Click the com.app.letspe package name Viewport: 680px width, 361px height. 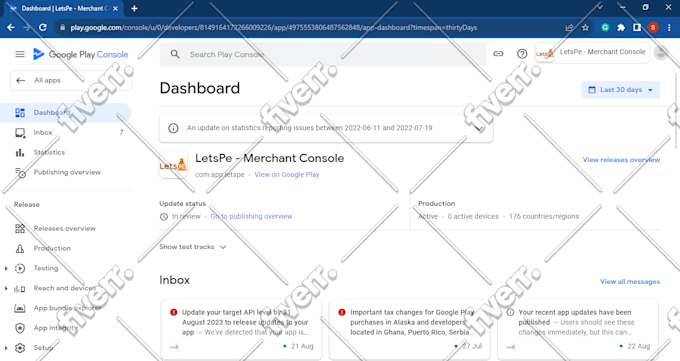tap(219, 174)
